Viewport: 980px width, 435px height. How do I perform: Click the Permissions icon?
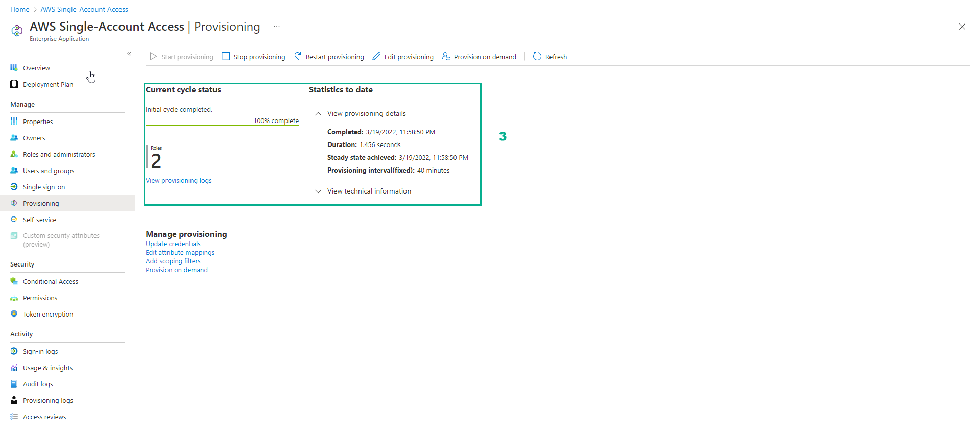click(x=14, y=298)
